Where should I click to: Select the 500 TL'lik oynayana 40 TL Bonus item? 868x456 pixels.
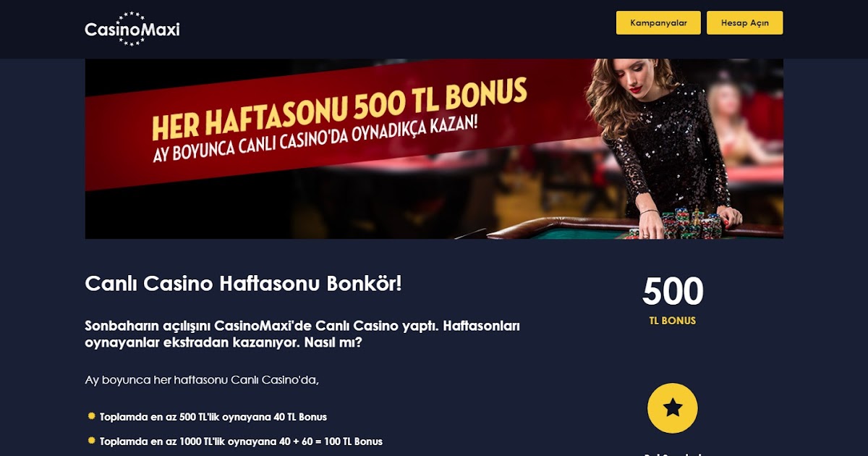pos(213,417)
